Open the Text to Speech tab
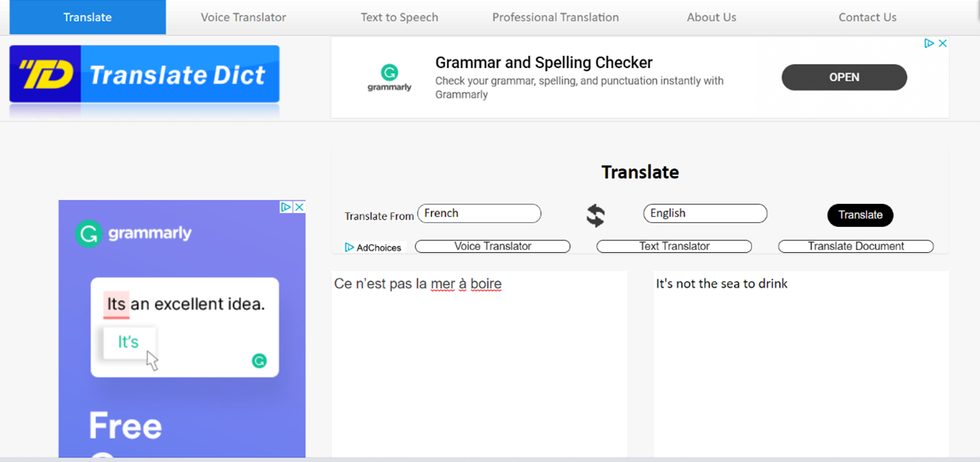The width and height of the screenshot is (980, 462). tap(399, 17)
